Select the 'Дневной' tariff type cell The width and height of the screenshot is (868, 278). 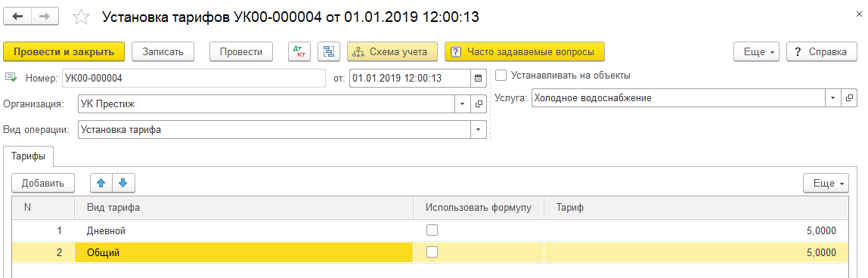point(243,230)
